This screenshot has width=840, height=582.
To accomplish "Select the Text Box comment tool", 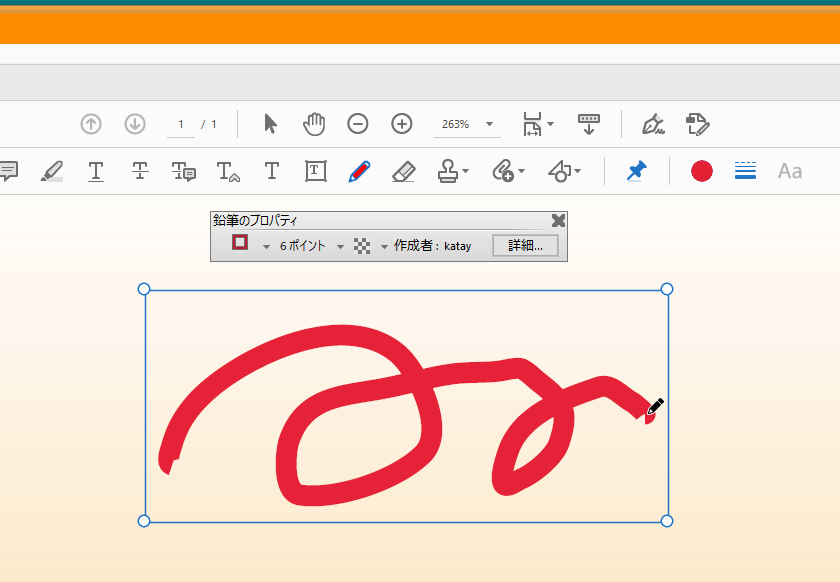I will (314, 171).
